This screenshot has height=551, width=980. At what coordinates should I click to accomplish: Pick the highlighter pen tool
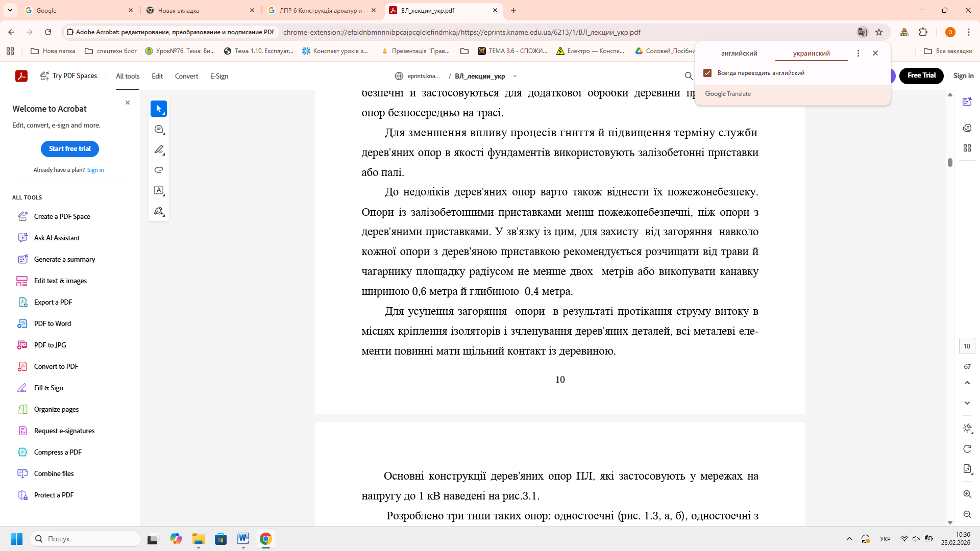pos(159,149)
